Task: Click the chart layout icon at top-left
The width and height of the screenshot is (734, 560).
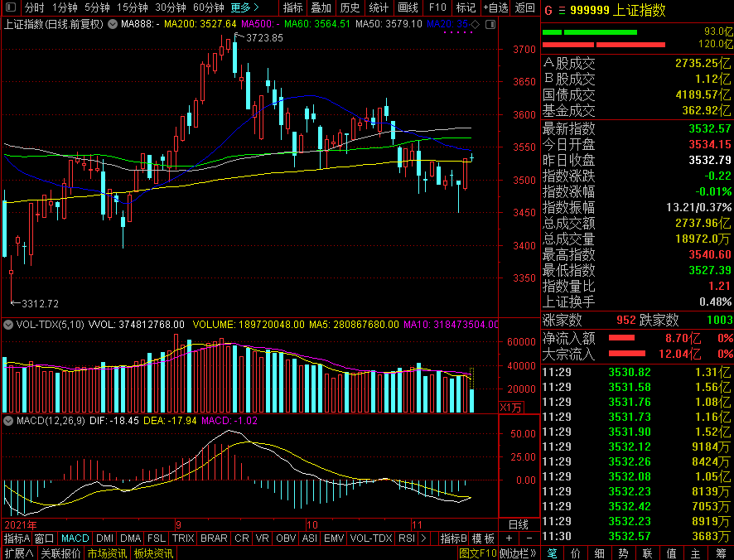Action: point(11,7)
